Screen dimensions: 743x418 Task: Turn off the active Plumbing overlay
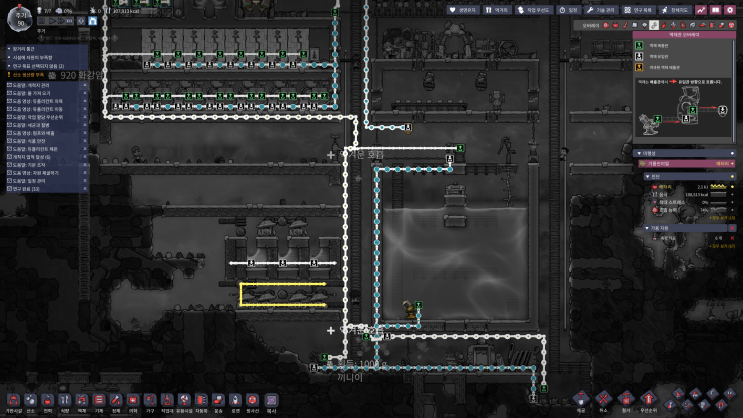(x=654, y=25)
